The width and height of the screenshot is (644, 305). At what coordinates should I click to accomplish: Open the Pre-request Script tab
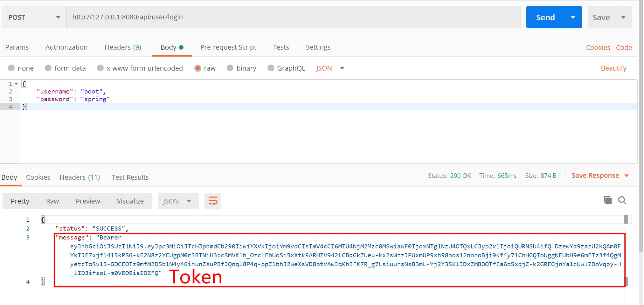pyautogui.click(x=228, y=47)
